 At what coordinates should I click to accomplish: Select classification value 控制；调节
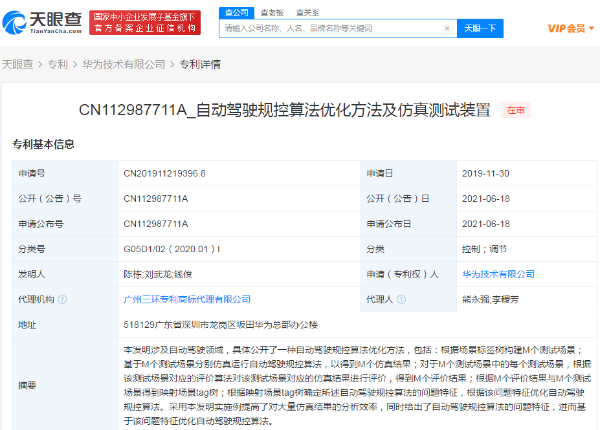pos(484,249)
